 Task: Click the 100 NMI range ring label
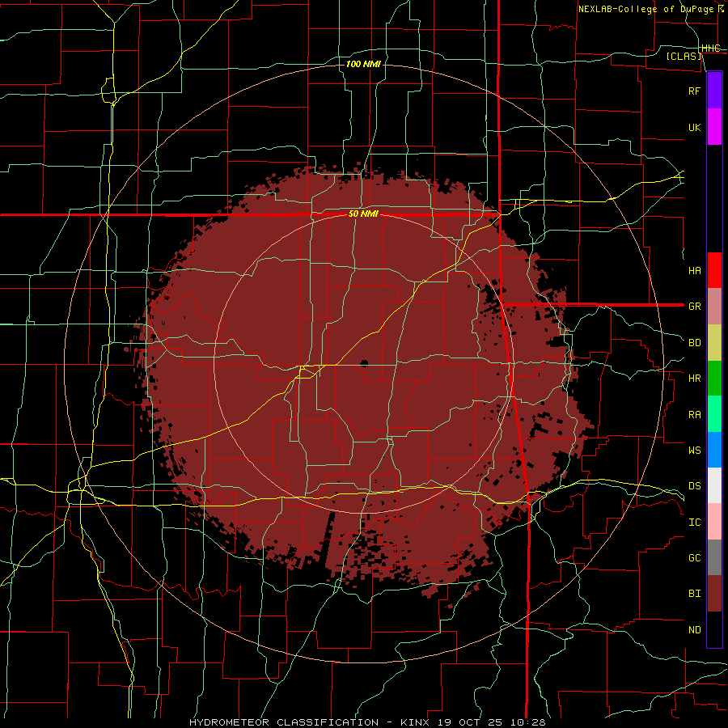tap(363, 64)
